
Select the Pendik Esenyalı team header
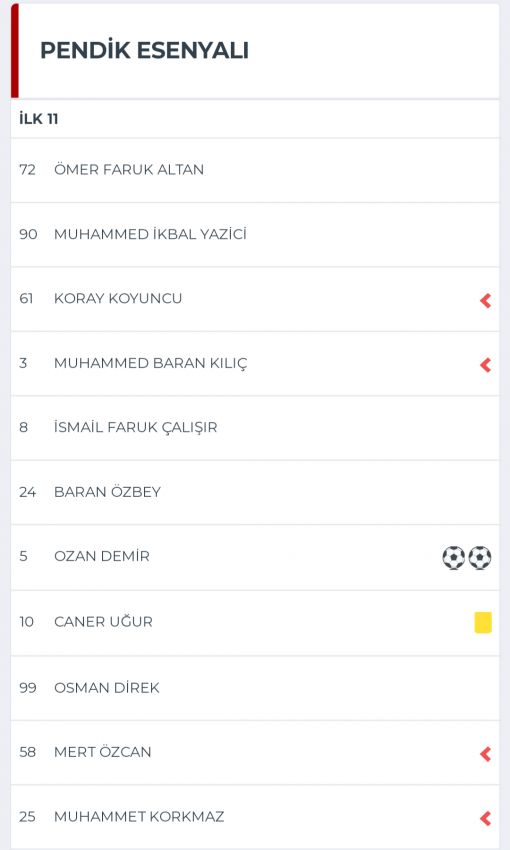tap(144, 50)
